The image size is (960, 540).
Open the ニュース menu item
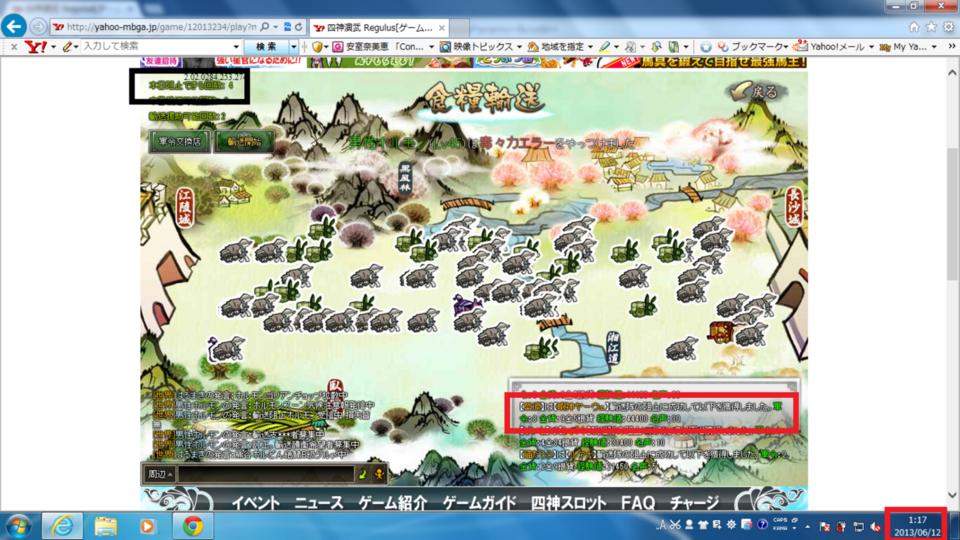pos(319,503)
